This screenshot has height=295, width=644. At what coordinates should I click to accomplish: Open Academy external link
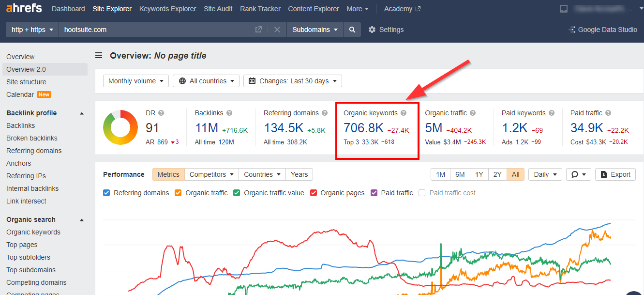click(x=403, y=9)
